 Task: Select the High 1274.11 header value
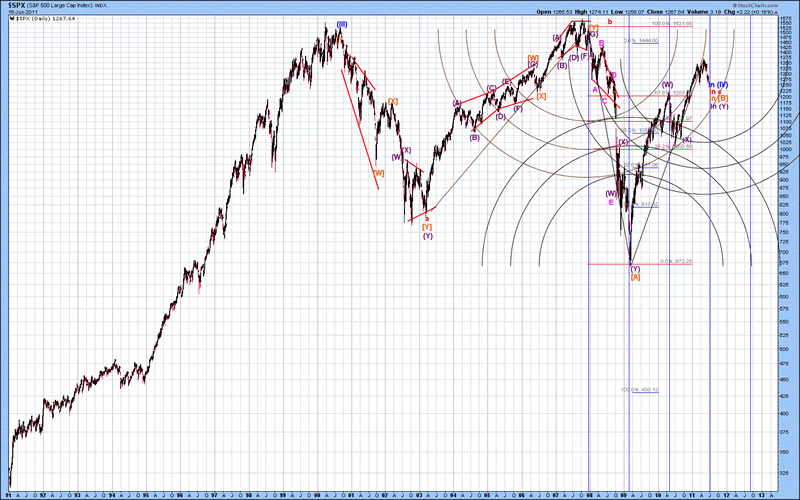[588, 12]
